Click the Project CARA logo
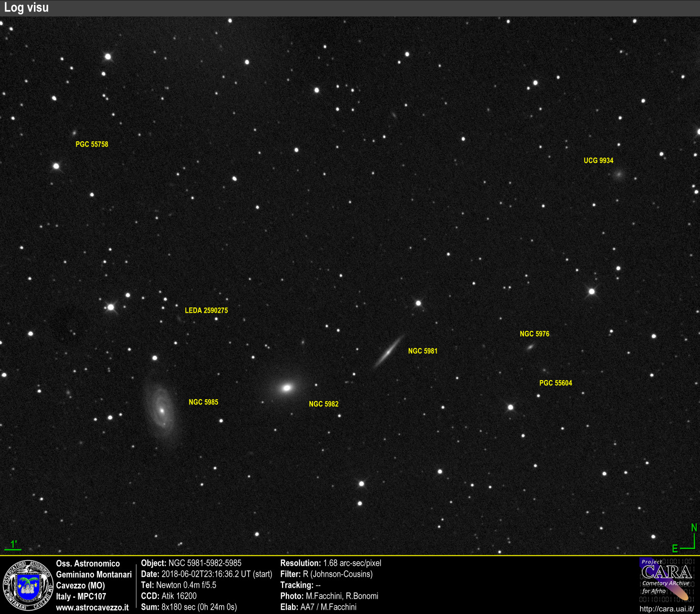The width and height of the screenshot is (700, 614). pyautogui.click(x=666, y=580)
